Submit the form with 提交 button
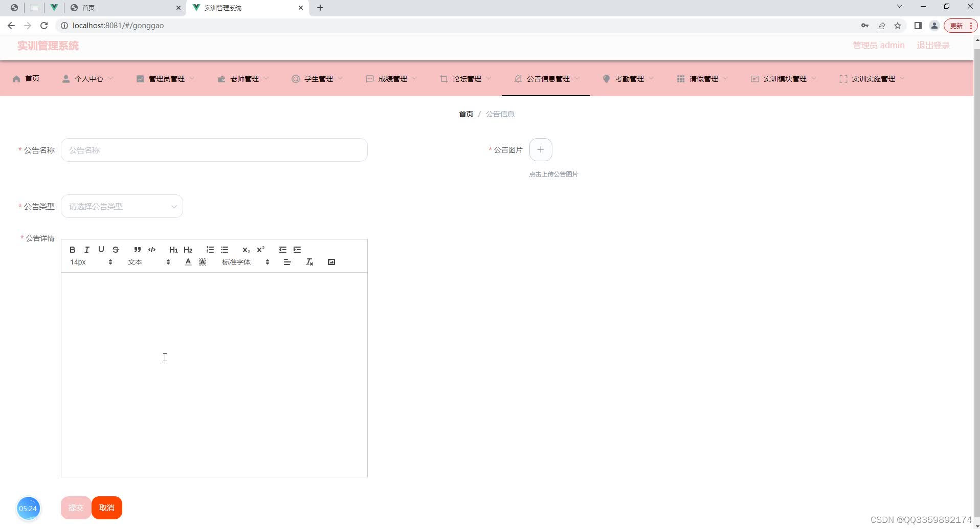The width and height of the screenshot is (980, 529). coord(76,508)
